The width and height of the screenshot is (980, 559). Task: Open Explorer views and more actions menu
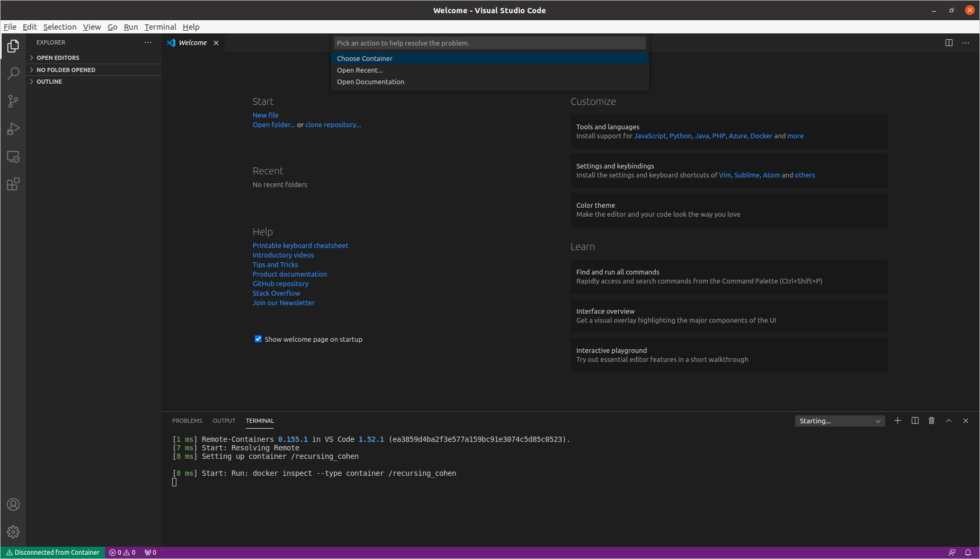coord(148,42)
